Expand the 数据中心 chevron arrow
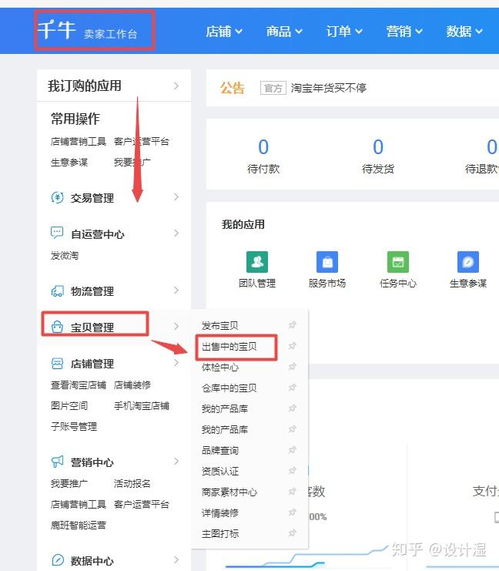499x571 pixels. 176,560
